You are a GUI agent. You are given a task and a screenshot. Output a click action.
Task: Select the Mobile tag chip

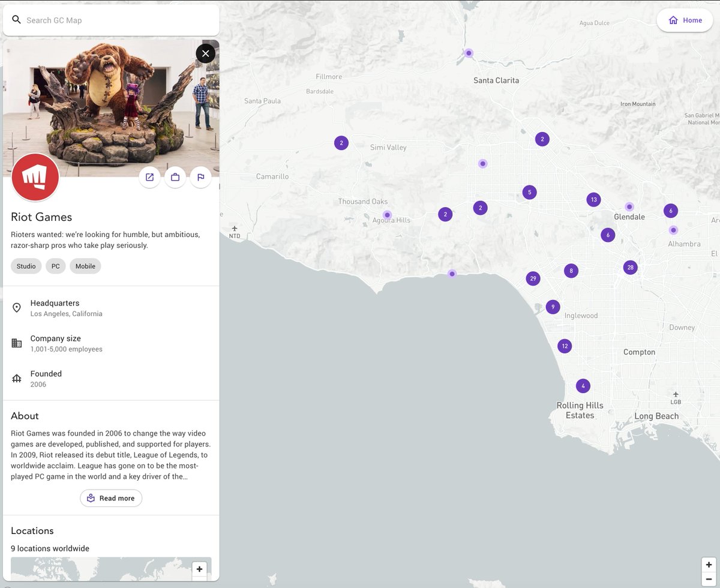tap(85, 266)
